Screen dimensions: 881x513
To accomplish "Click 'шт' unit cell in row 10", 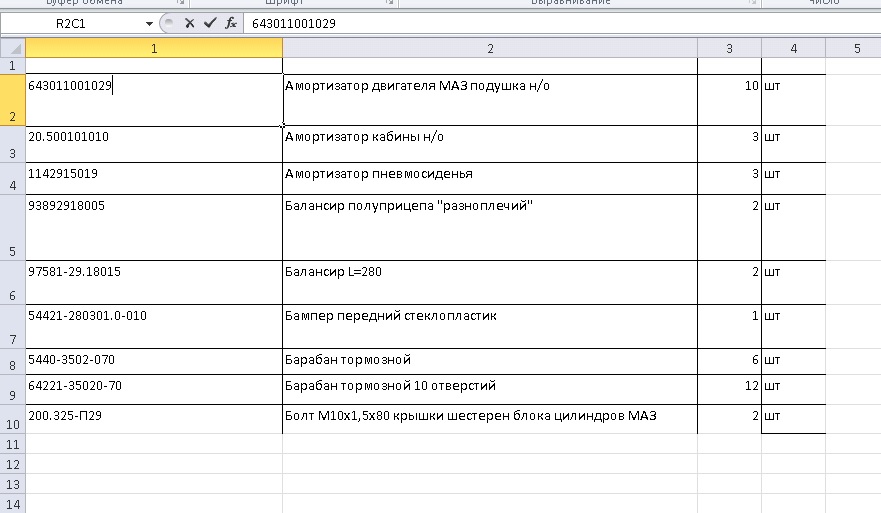I will (x=793, y=419).
